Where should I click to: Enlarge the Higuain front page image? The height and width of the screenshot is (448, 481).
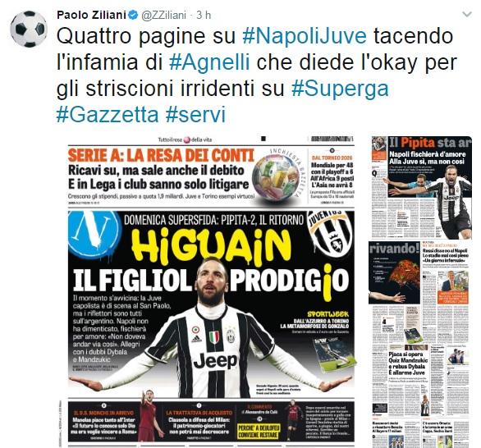tap(211, 290)
